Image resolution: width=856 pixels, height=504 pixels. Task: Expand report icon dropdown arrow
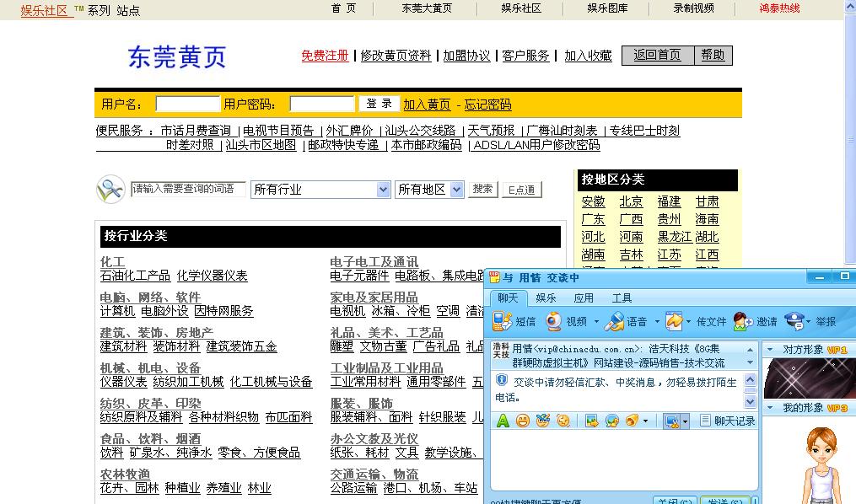click(x=809, y=322)
